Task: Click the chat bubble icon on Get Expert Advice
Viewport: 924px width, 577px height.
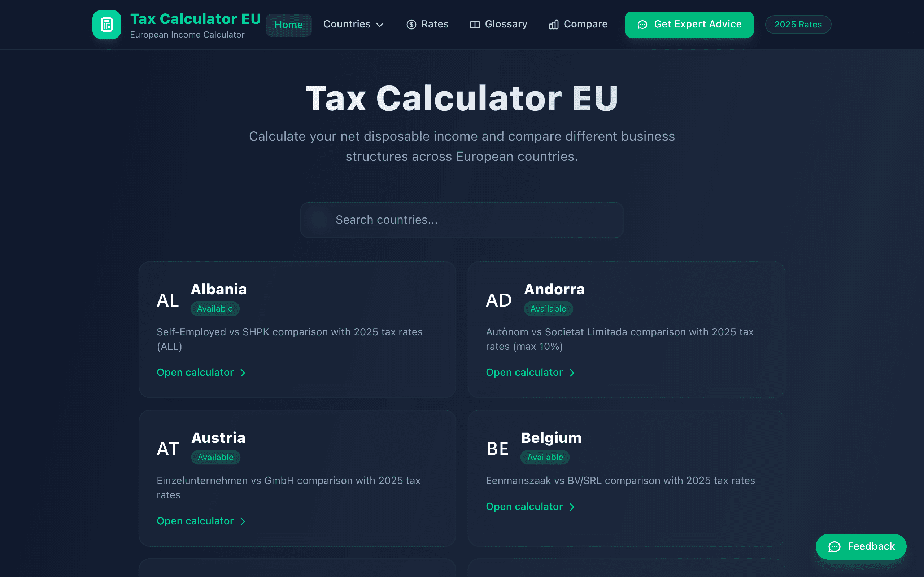Action: point(643,25)
